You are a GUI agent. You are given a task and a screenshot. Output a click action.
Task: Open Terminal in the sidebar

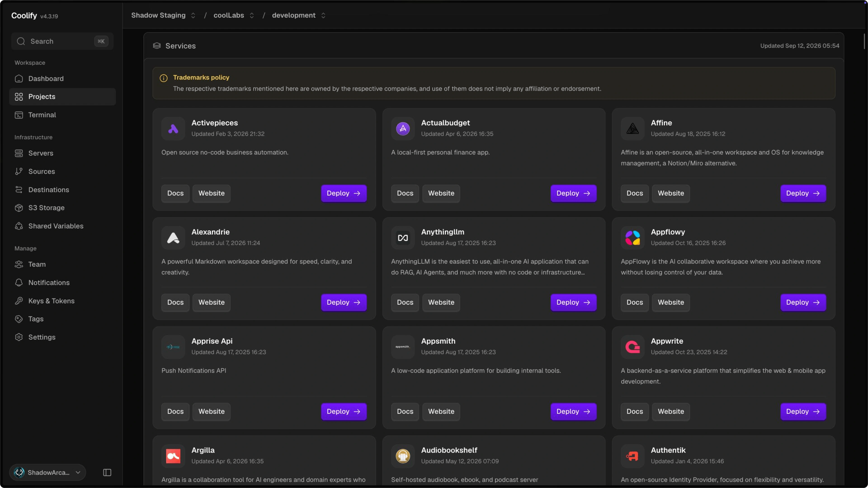[x=62, y=115]
